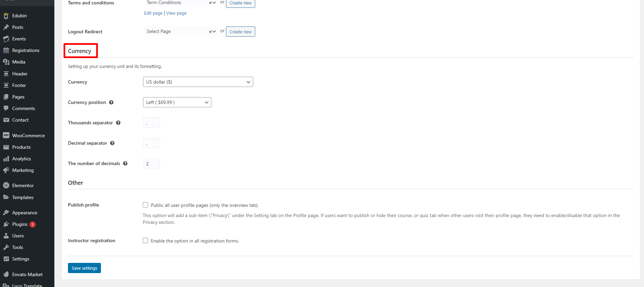Click the Analytics bar chart icon
Image resolution: width=644 pixels, height=287 pixels.
coord(6,159)
